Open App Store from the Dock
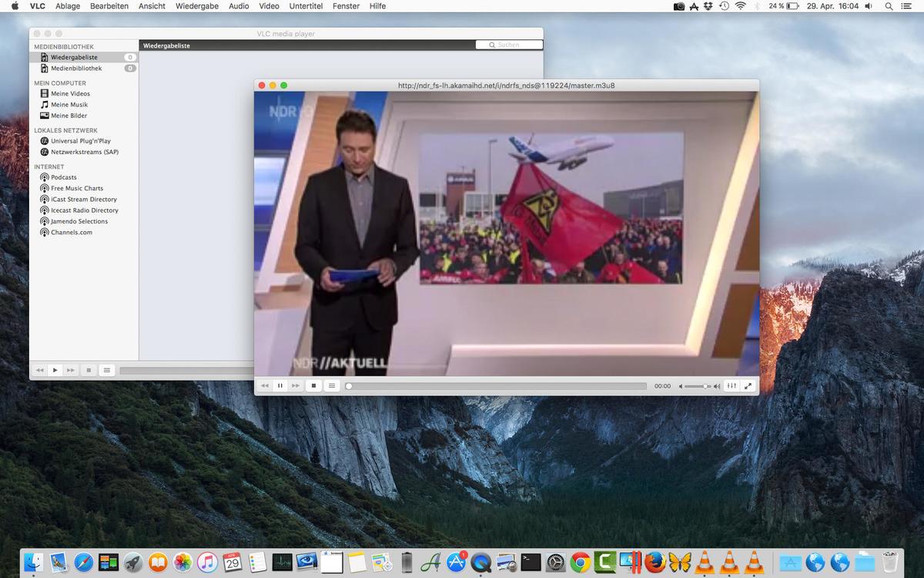 (457, 563)
